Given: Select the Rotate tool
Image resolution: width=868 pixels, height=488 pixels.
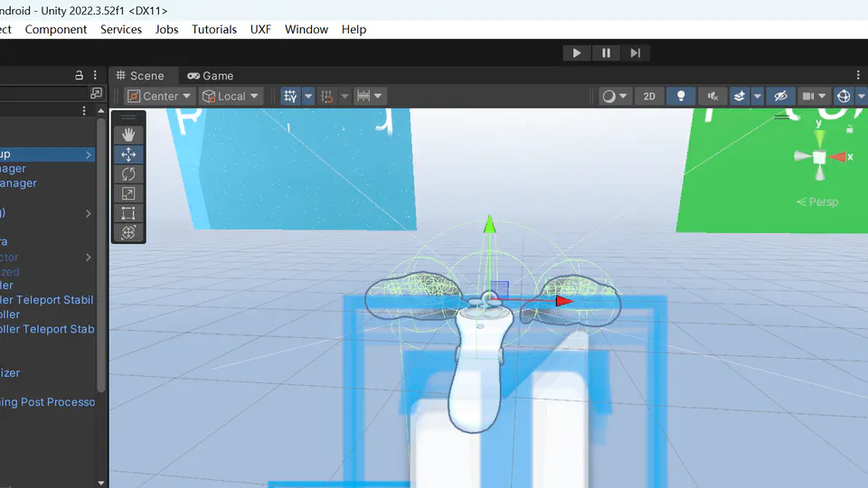Looking at the screenshot, I should point(128,174).
